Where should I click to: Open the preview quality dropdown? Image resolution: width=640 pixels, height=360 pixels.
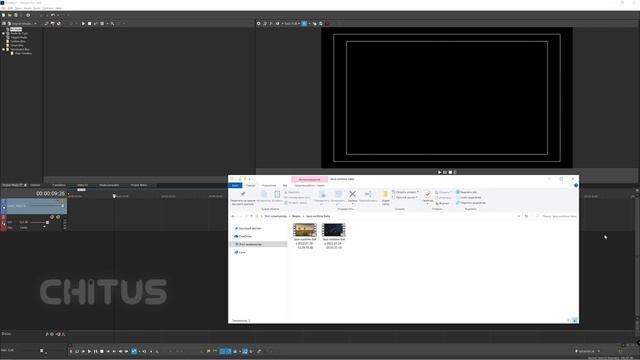click(292, 24)
